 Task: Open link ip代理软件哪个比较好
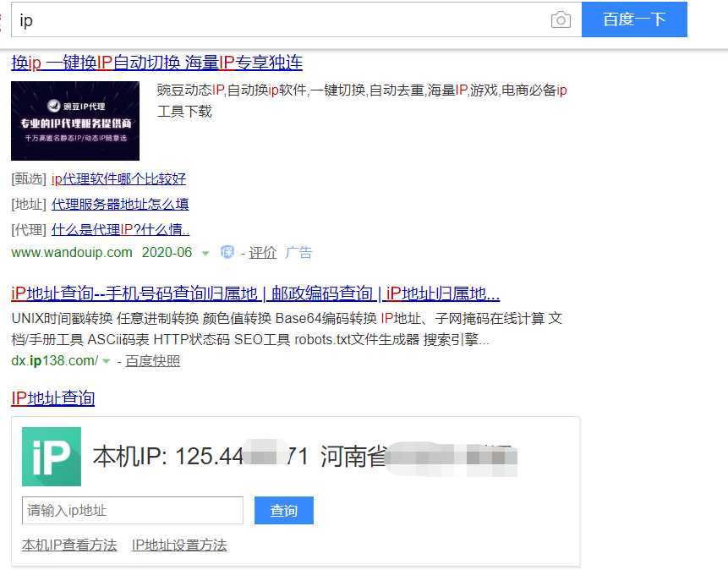pyautogui.click(x=119, y=178)
